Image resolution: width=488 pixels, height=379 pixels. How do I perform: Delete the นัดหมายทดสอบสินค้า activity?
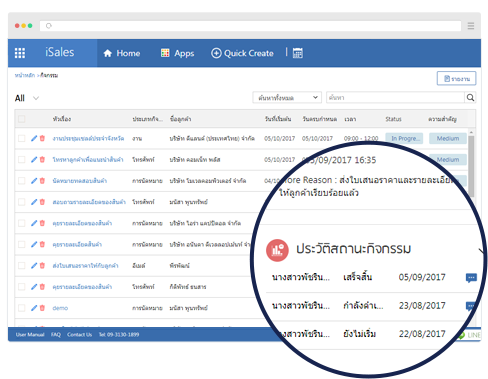pyautogui.click(x=42, y=181)
